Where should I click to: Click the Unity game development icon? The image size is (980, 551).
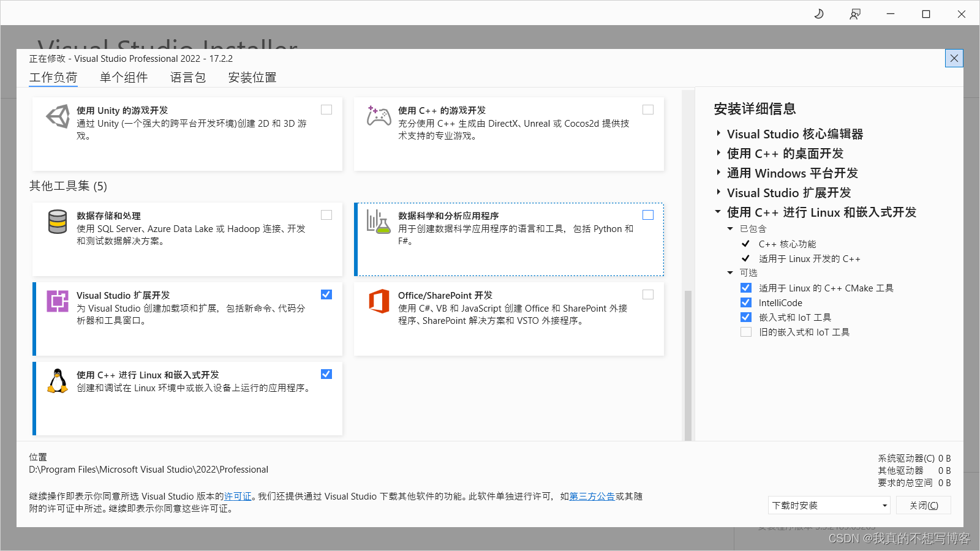pyautogui.click(x=58, y=116)
